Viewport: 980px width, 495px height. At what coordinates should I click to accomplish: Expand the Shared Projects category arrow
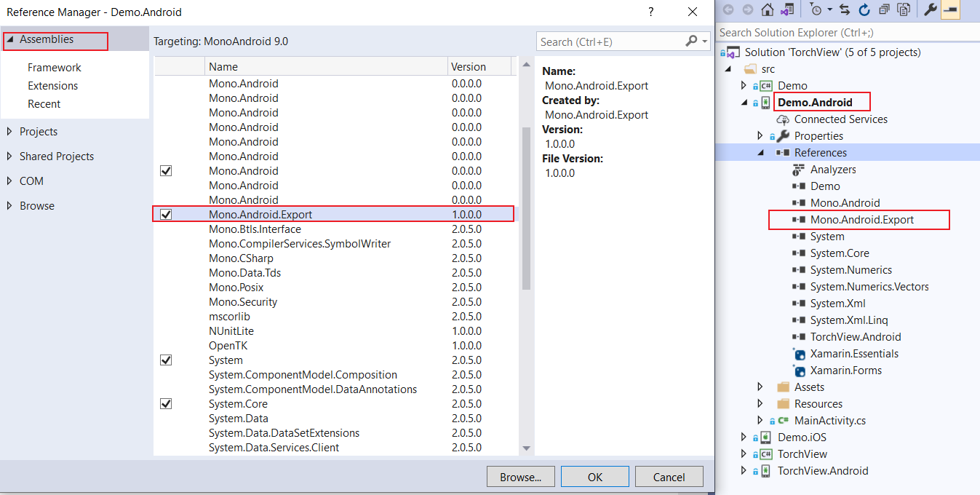click(x=9, y=157)
